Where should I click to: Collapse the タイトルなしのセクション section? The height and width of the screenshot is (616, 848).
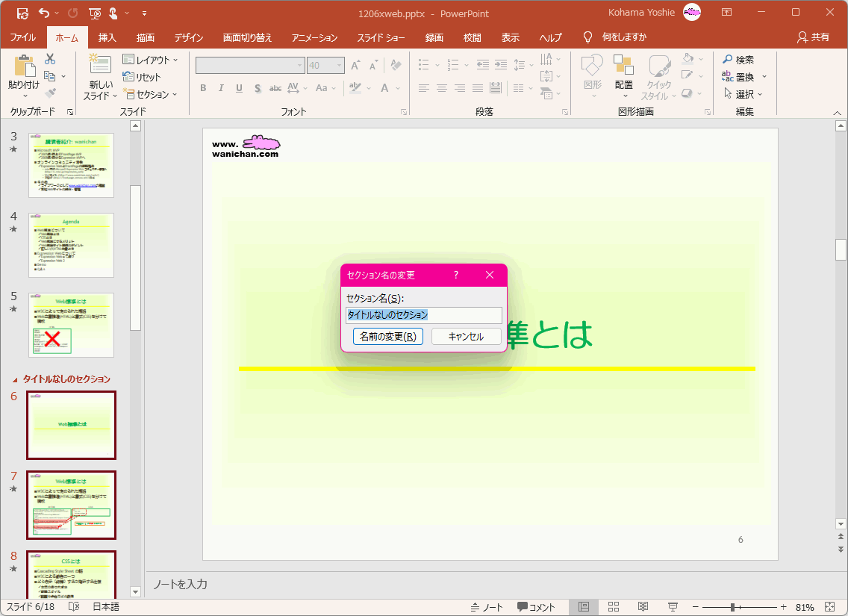pos(16,379)
